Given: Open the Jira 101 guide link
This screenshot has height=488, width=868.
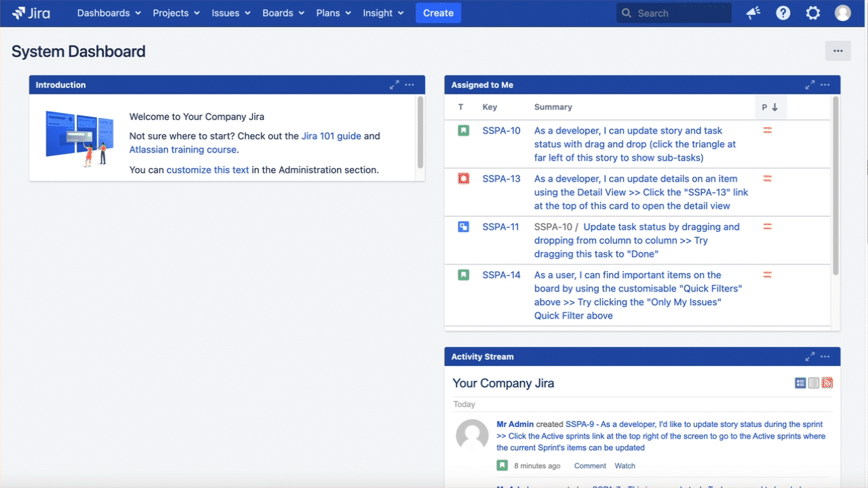Looking at the screenshot, I should [331, 136].
